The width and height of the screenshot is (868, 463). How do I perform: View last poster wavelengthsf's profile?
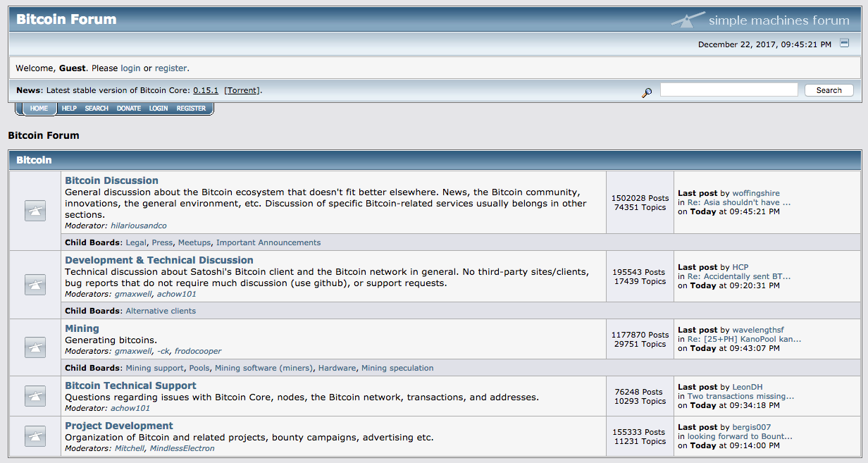tap(758, 330)
